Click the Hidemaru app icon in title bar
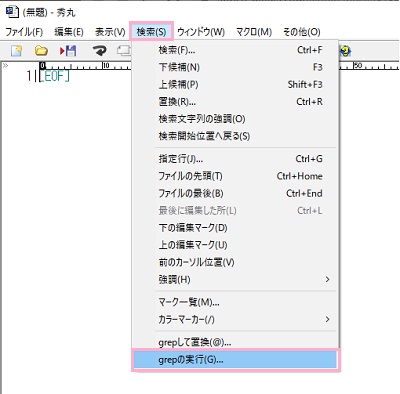 click(x=12, y=13)
